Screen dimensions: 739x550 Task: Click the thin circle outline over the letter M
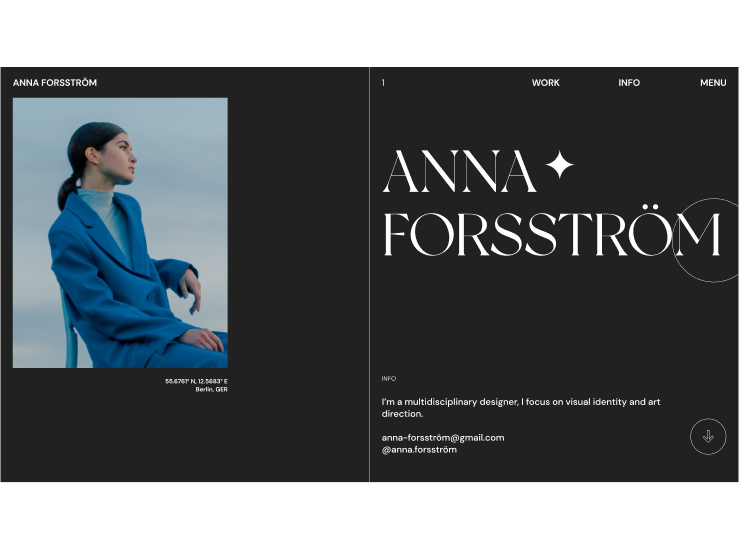[707, 240]
